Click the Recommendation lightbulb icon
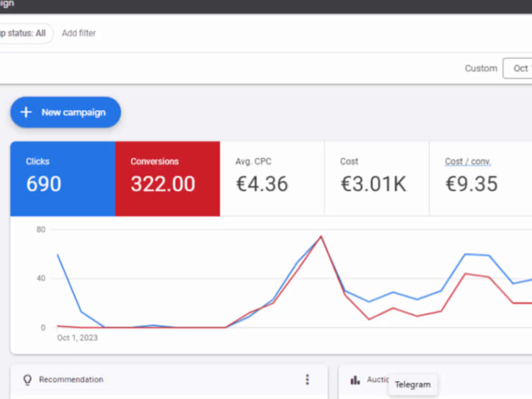 click(27, 380)
